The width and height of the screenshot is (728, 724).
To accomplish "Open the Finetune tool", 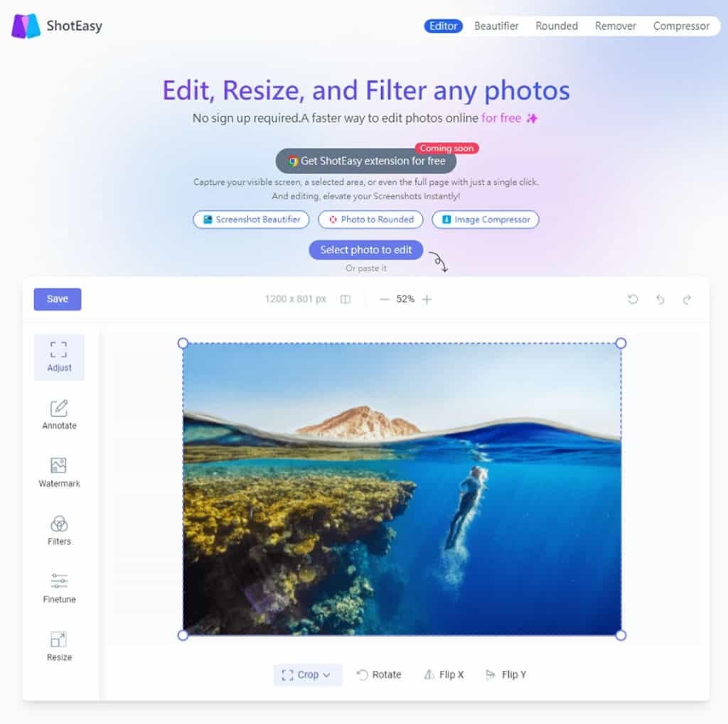I will click(59, 588).
